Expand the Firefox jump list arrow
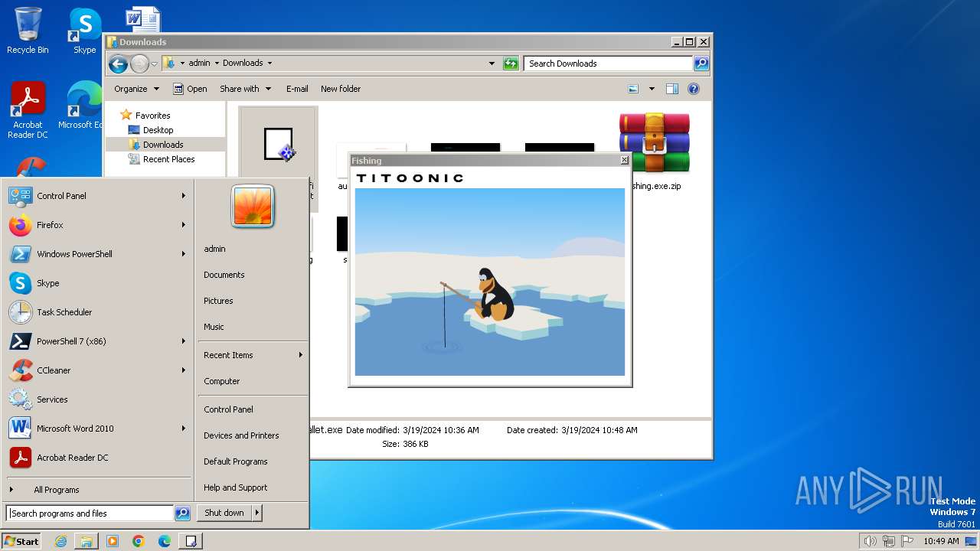 pos(184,225)
